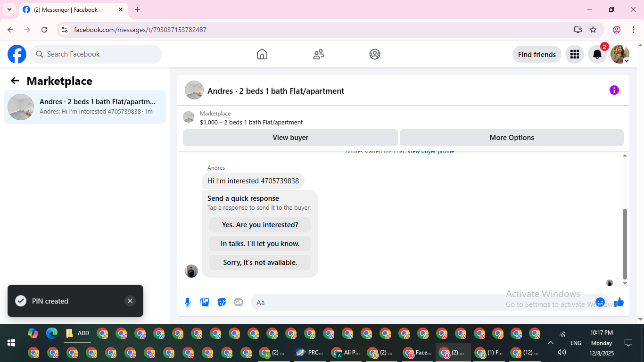Dismiss the PIN created notification
The width and height of the screenshot is (644, 362).
tap(130, 301)
